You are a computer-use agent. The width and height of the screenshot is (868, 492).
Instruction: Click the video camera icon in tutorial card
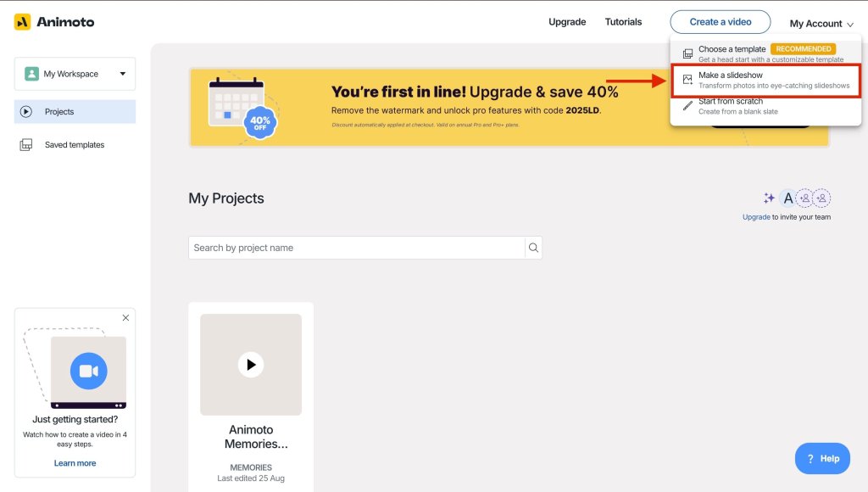click(x=88, y=371)
